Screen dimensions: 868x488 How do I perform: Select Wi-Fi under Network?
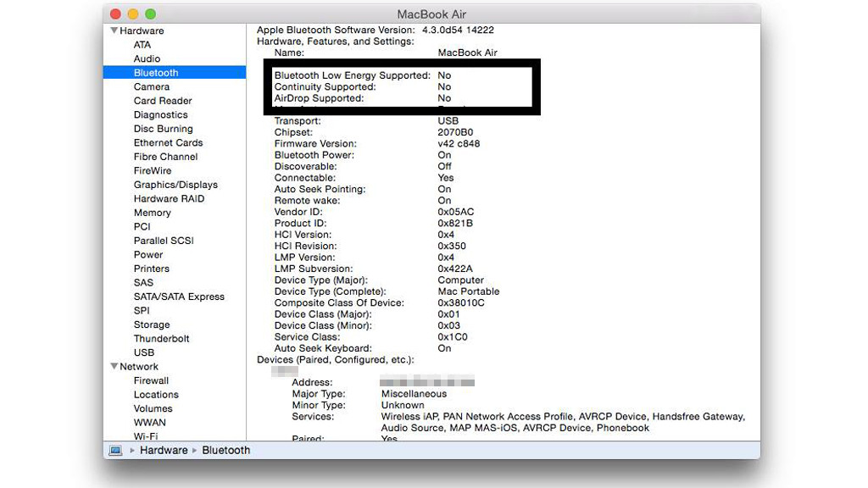pyautogui.click(x=146, y=436)
